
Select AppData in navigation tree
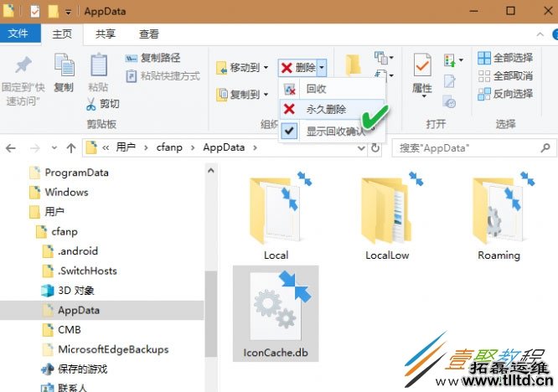pyautogui.click(x=101, y=310)
